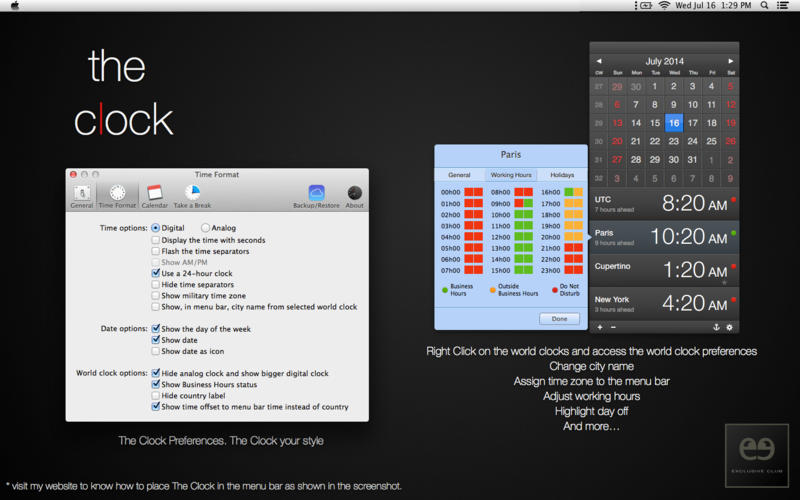Add a world clock with plus icon

600,327
